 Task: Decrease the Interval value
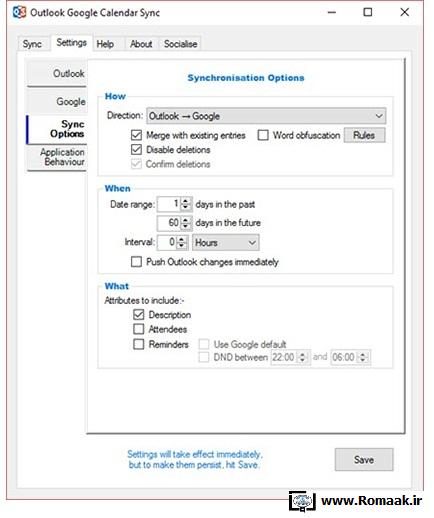click(x=182, y=246)
